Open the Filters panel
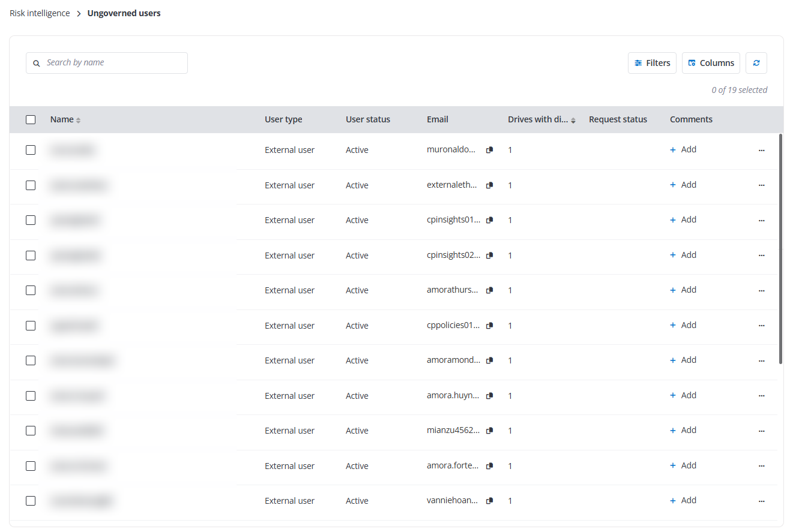 point(652,63)
